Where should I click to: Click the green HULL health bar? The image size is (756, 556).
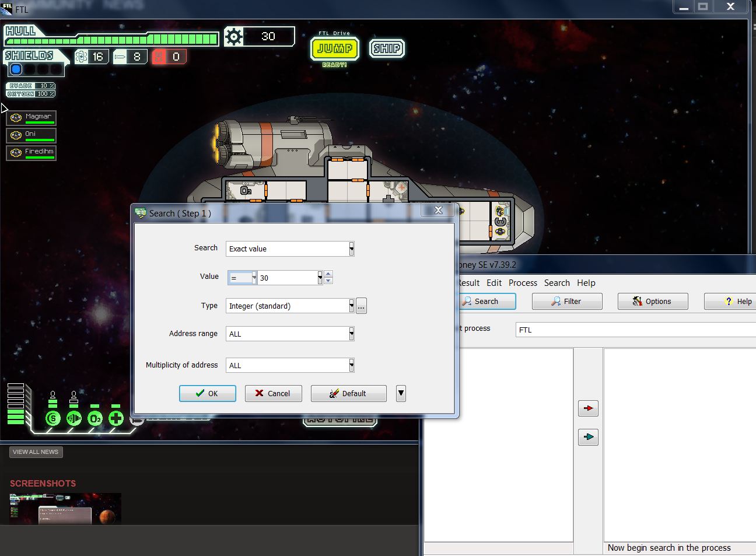[111, 40]
